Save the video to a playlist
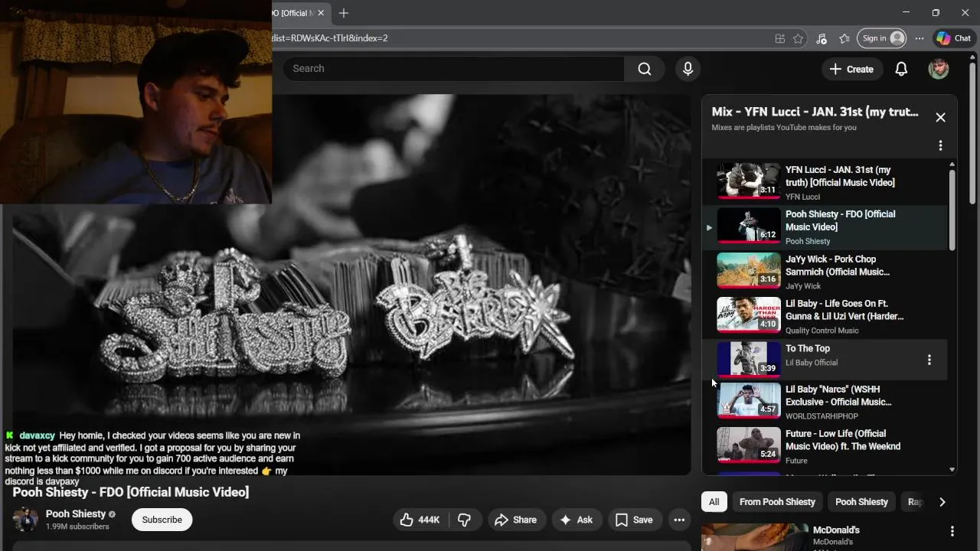This screenshot has height=551, width=980. 634,520
